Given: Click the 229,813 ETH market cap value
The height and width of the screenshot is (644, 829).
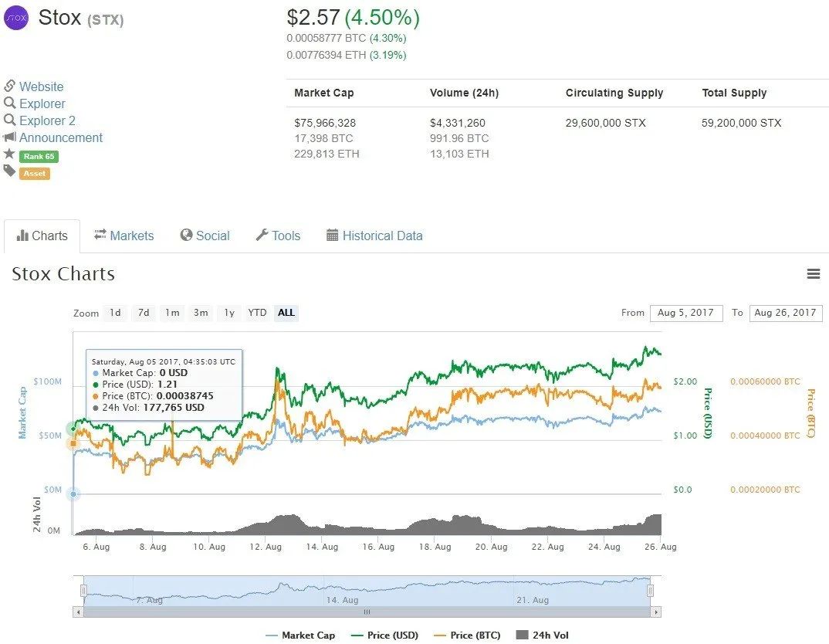Looking at the screenshot, I should (x=327, y=154).
